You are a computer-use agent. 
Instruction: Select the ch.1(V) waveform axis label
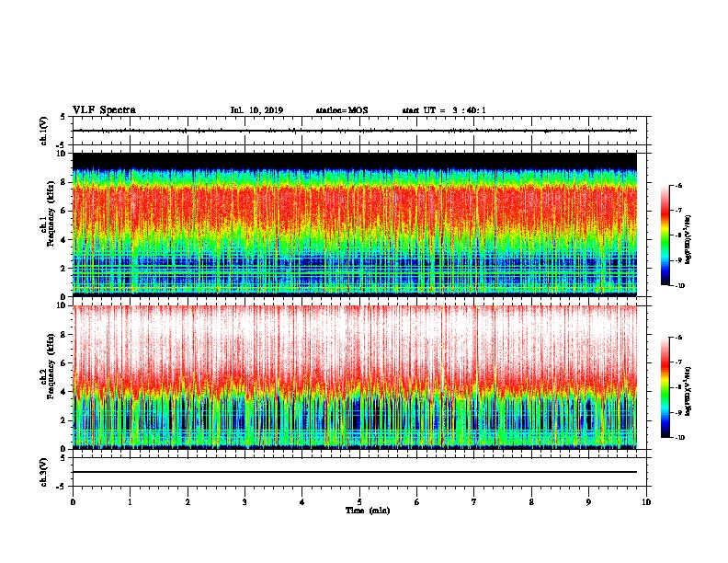point(44,131)
